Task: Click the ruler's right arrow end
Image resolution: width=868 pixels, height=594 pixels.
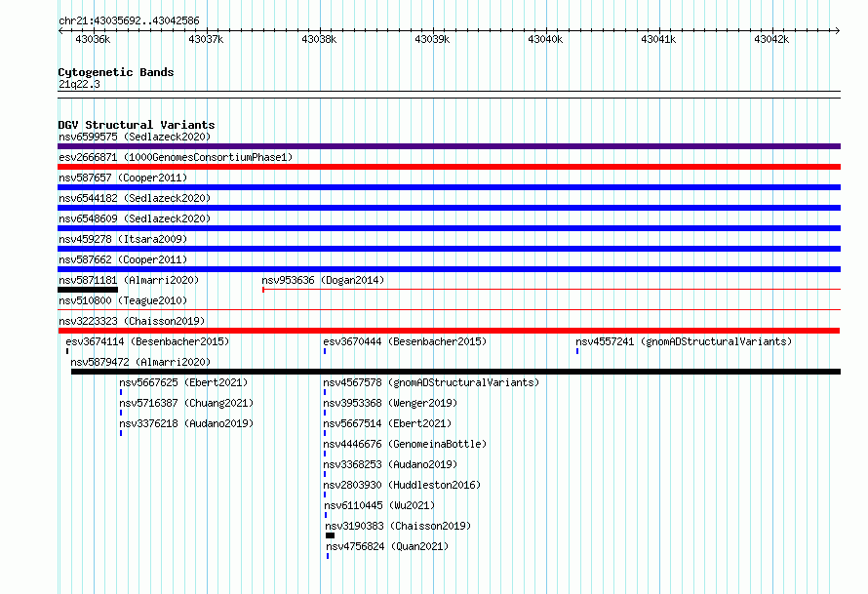Action: [838, 31]
